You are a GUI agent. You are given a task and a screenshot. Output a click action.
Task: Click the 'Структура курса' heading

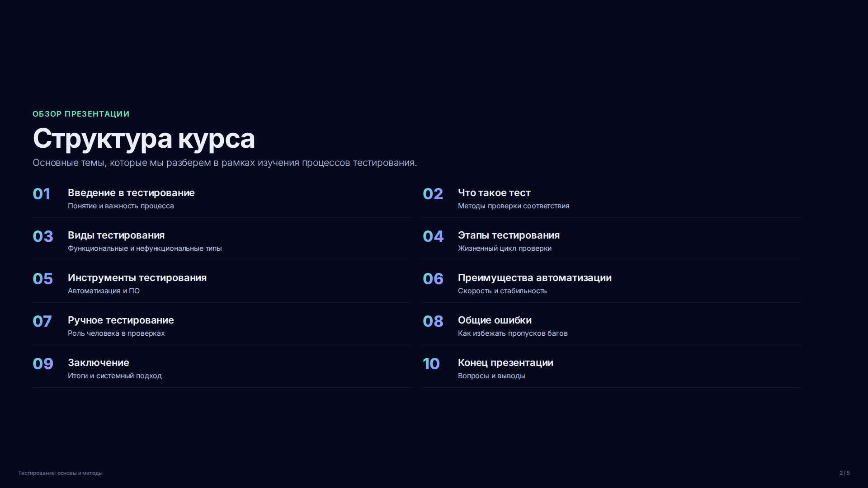point(144,138)
